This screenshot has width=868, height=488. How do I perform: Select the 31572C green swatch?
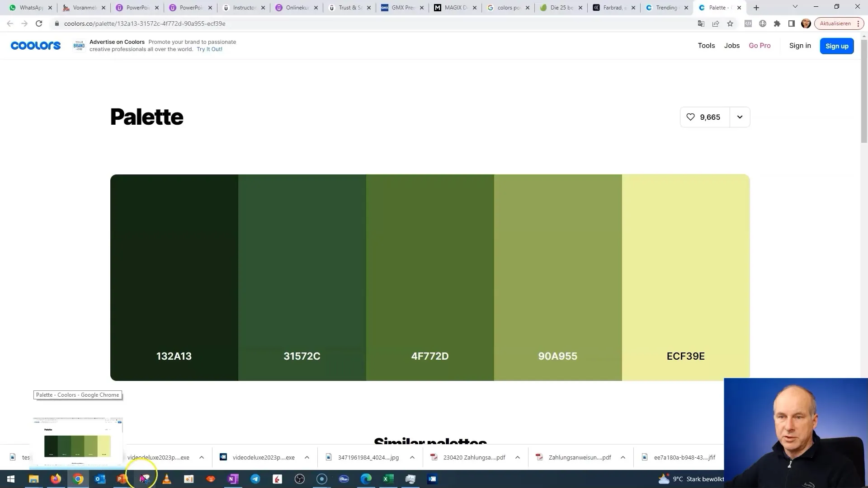point(302,277)
